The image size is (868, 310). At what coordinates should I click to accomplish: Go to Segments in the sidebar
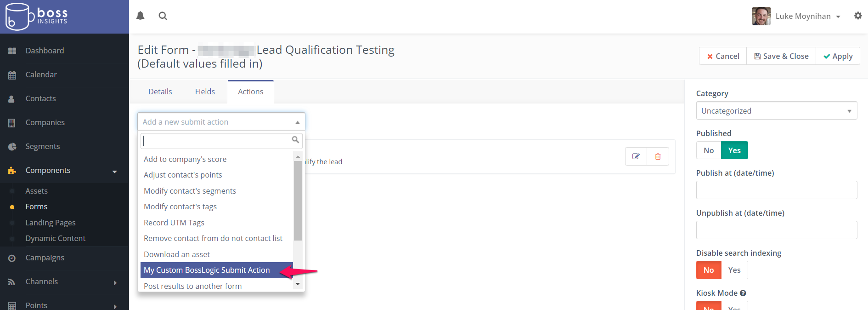(x=42, y=146)
